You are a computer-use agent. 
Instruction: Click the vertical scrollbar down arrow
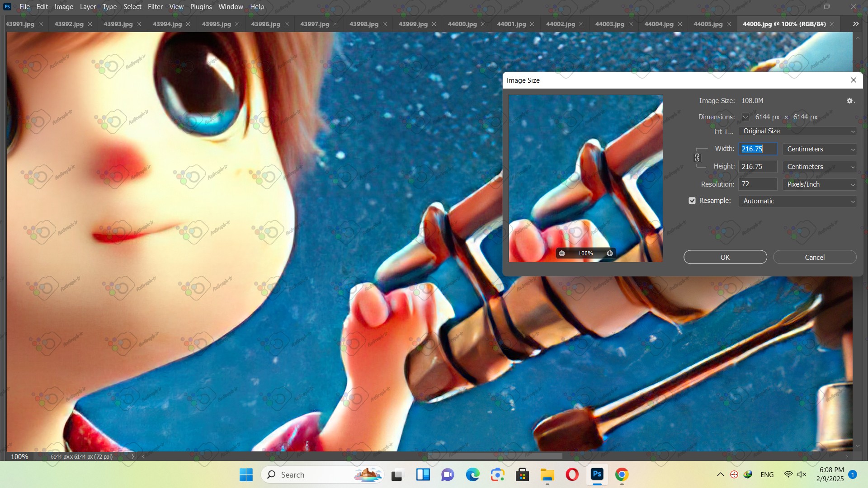(858, 446)
